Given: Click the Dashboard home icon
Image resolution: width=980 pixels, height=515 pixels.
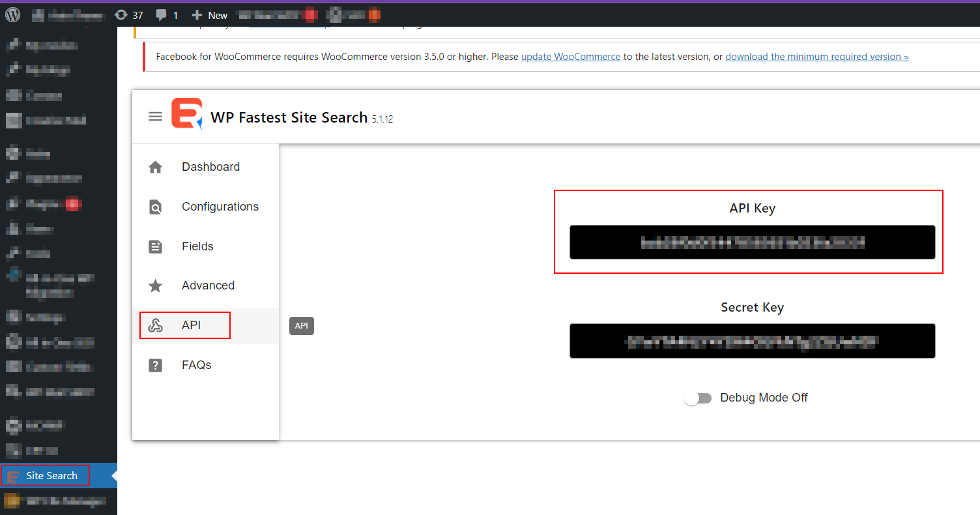Looking at the screenshot, I should 155,168.
